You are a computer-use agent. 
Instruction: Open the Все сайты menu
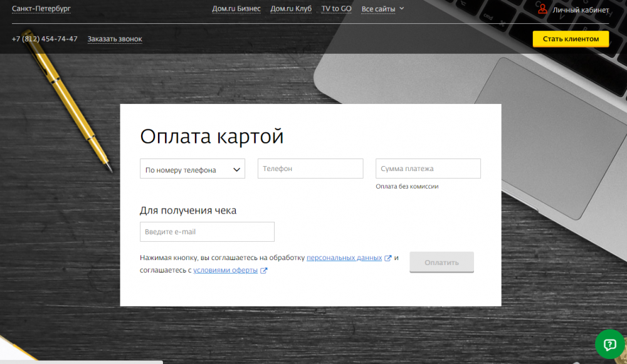click(x=378, y=9)
